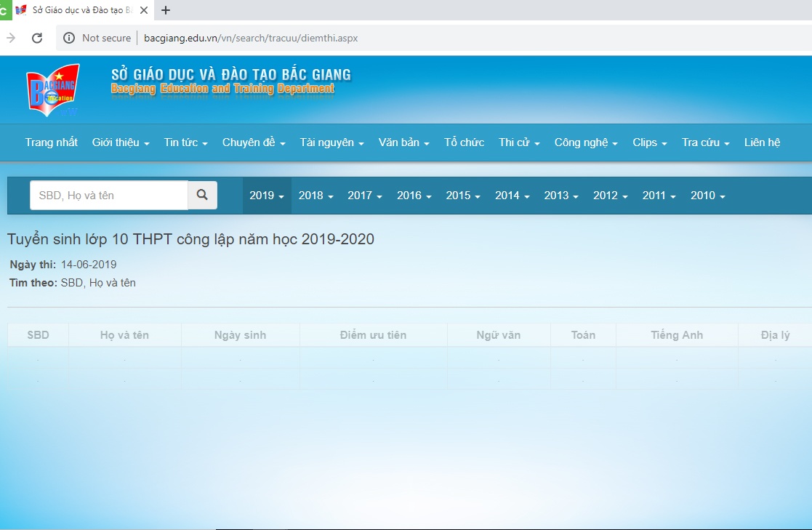Click the Not secure info icon
This screenshot has height=530, width=812.
[x=68, y=38]
